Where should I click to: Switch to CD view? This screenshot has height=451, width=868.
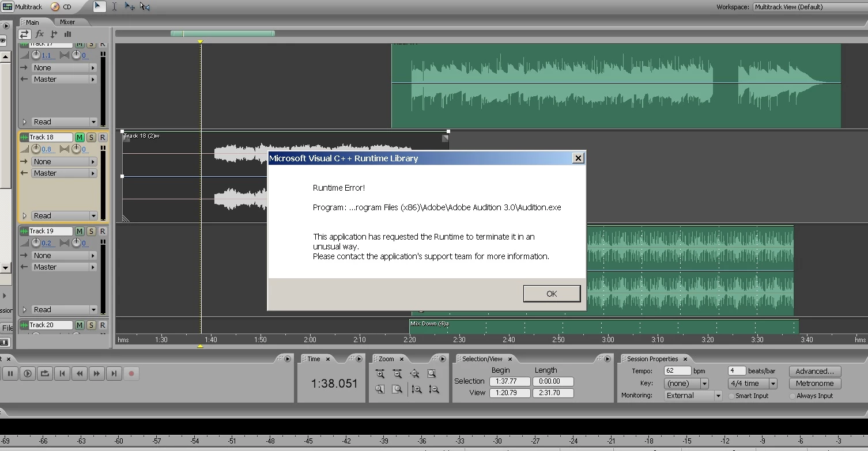click(61, 7)
